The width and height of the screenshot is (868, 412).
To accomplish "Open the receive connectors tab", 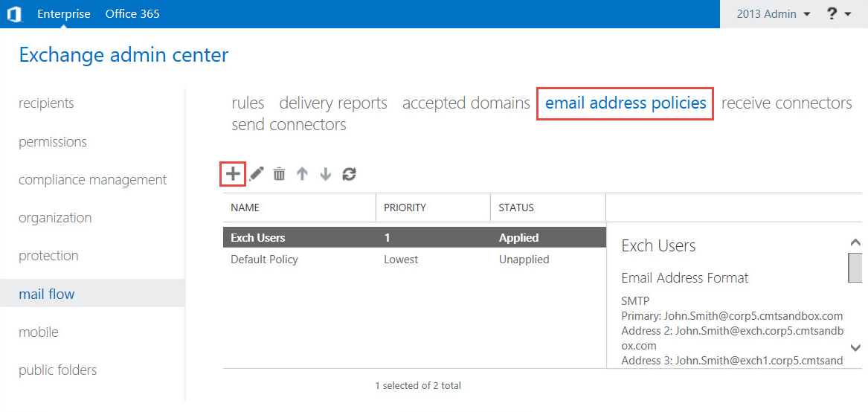I will coord(786,103).
